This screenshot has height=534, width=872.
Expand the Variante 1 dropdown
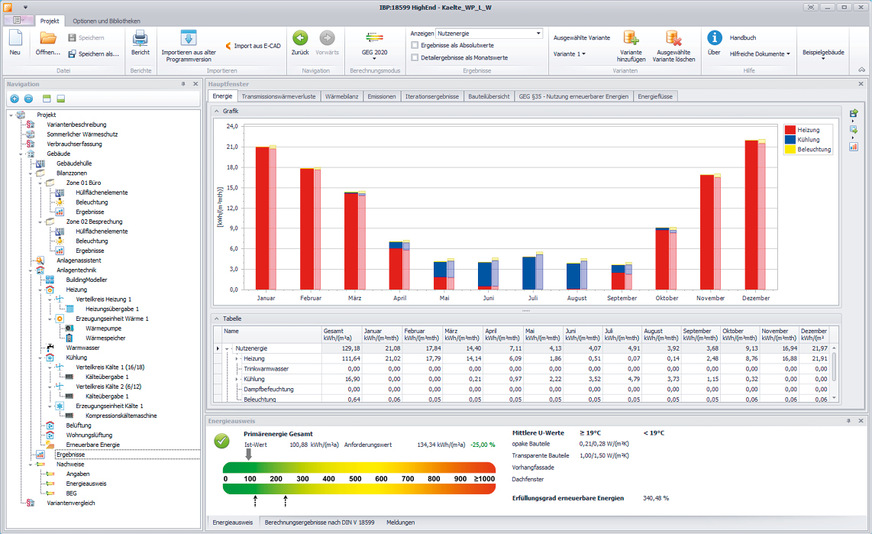tap(571, 53)
